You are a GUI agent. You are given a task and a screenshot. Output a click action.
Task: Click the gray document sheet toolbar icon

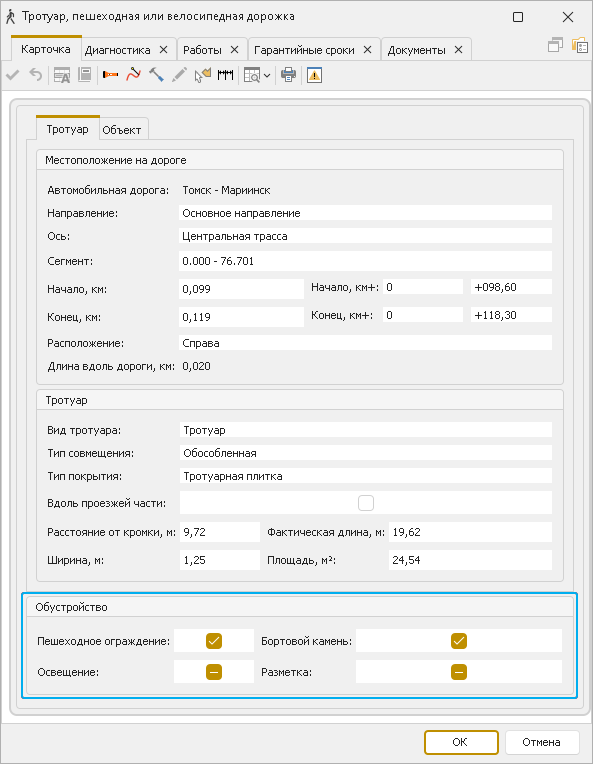pyautogui.click(x=85, y=75)
